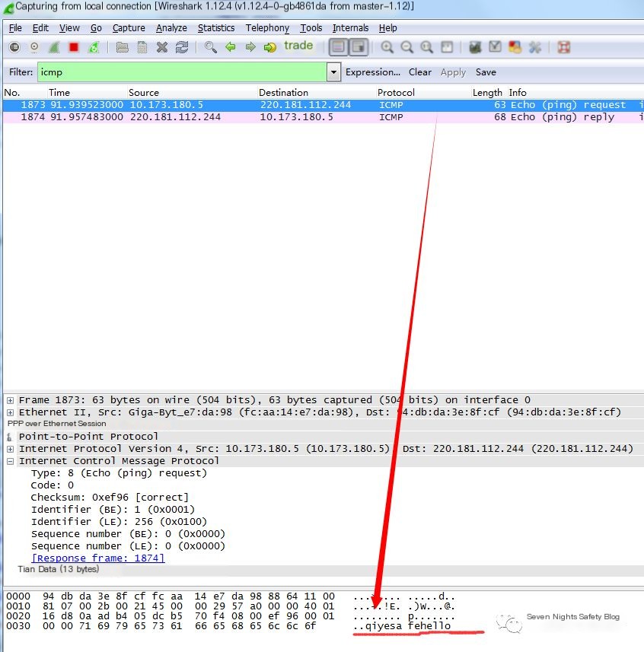Toggle packet list colorize button
The width and height of the screenshot is (644, 652).
pos(338,47)
